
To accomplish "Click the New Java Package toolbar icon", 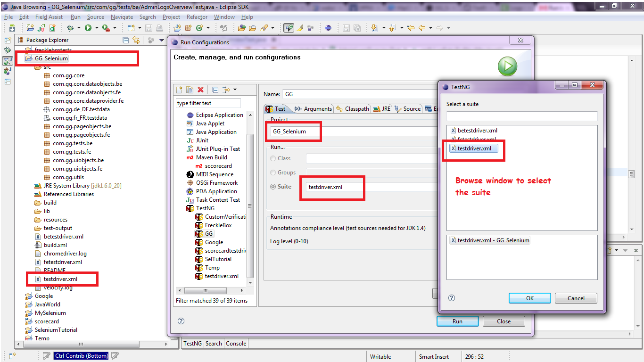I will [x=188, y=28].
